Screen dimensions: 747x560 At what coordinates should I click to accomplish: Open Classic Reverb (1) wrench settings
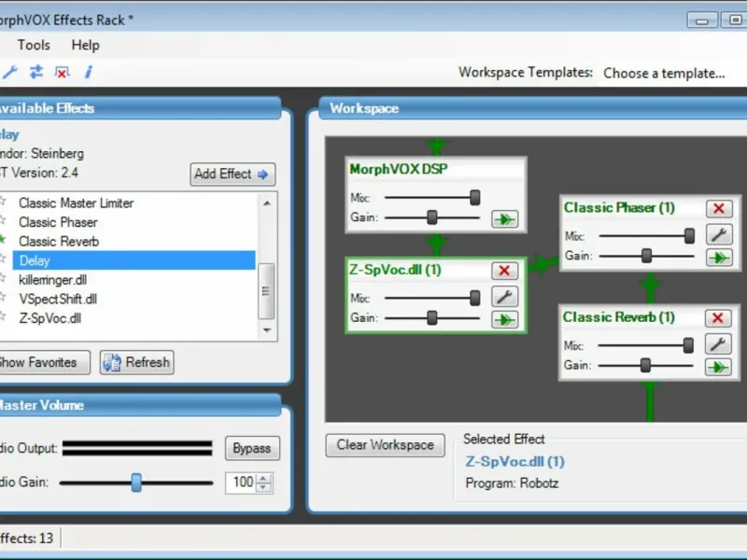click(x=718, y=344)
